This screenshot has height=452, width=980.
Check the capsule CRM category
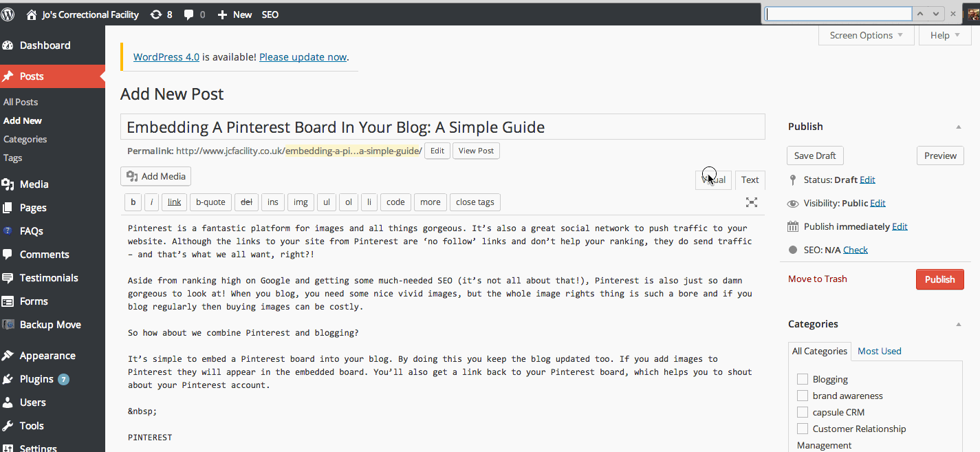pos(803,411)
